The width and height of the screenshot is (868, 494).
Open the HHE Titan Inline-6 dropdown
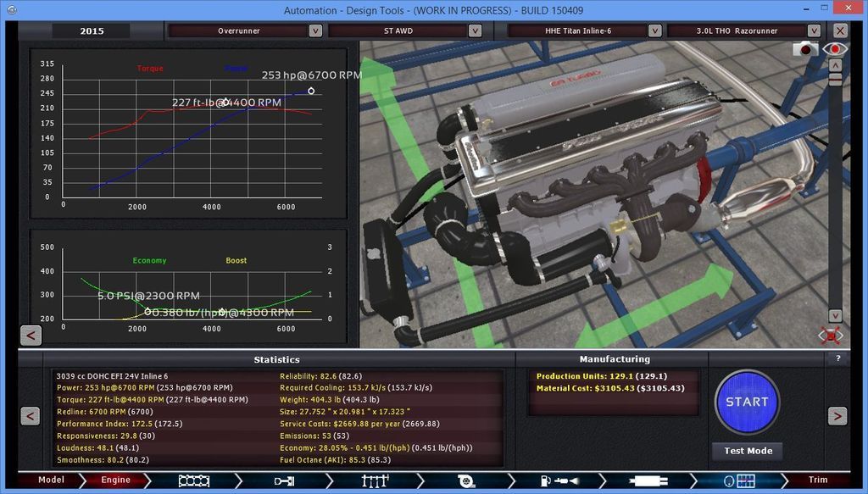coord(578,31)
